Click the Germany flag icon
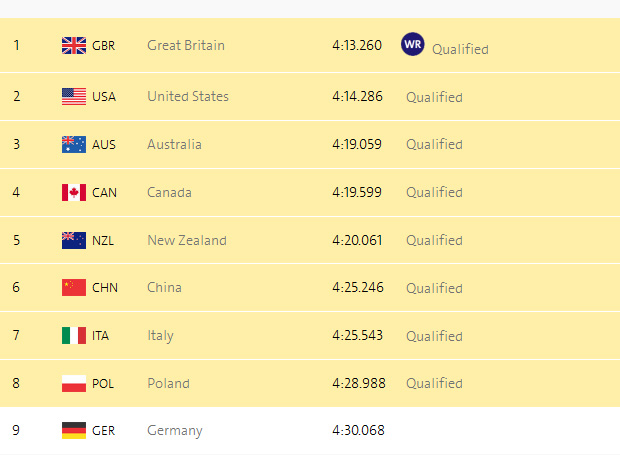This screenshot has height=455, width=620. 74,431
